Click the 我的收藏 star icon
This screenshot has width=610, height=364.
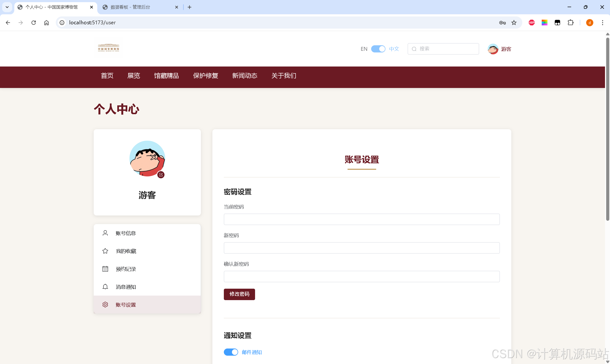click(105, 251)
